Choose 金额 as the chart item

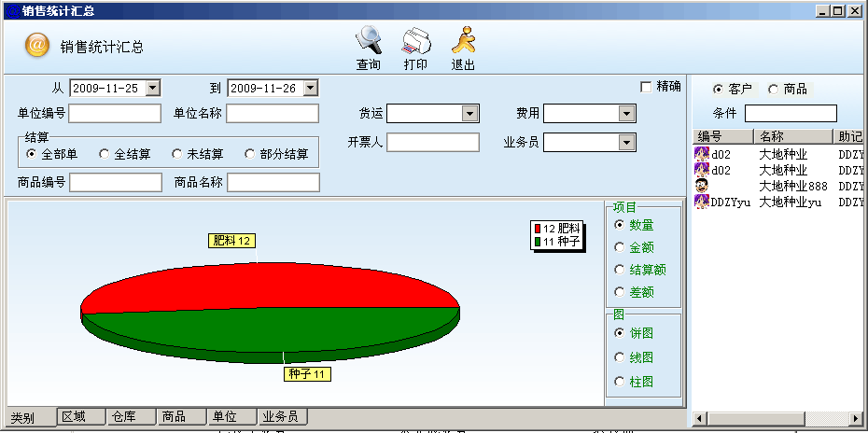click(x=620, y=247)
